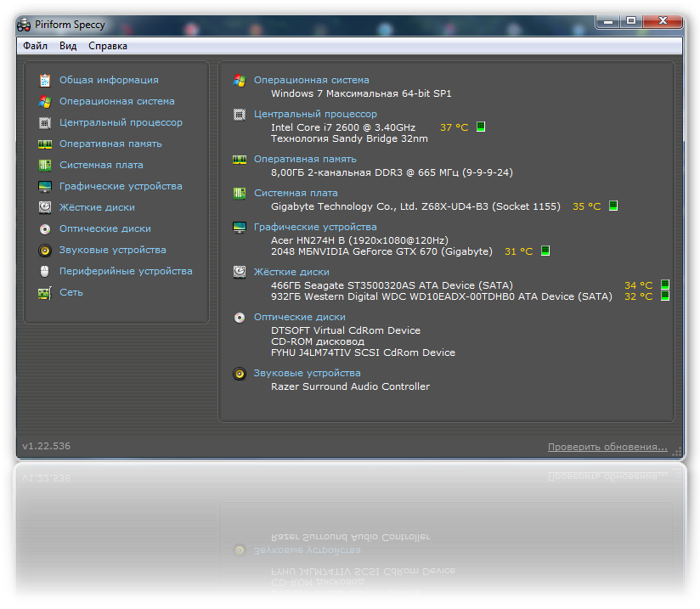Click Жёсткие диски heading in summary panel
Screen dimensions: 700x609
pos(291,272)
